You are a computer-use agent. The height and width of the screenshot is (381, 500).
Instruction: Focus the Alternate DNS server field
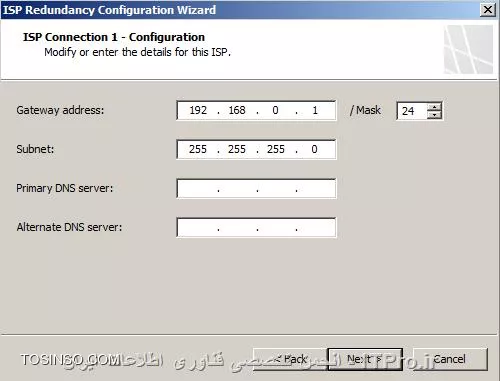(x=256, y=228)
